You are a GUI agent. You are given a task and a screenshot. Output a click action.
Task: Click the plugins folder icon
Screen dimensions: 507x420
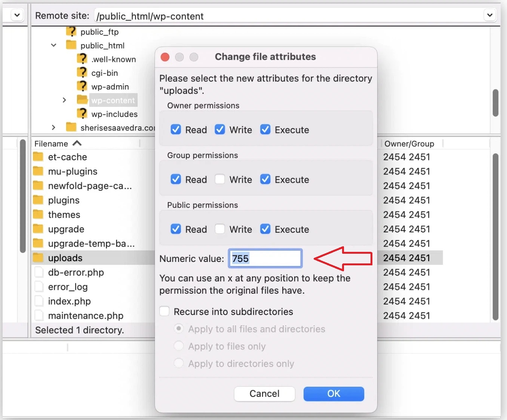tap(39, 200)
